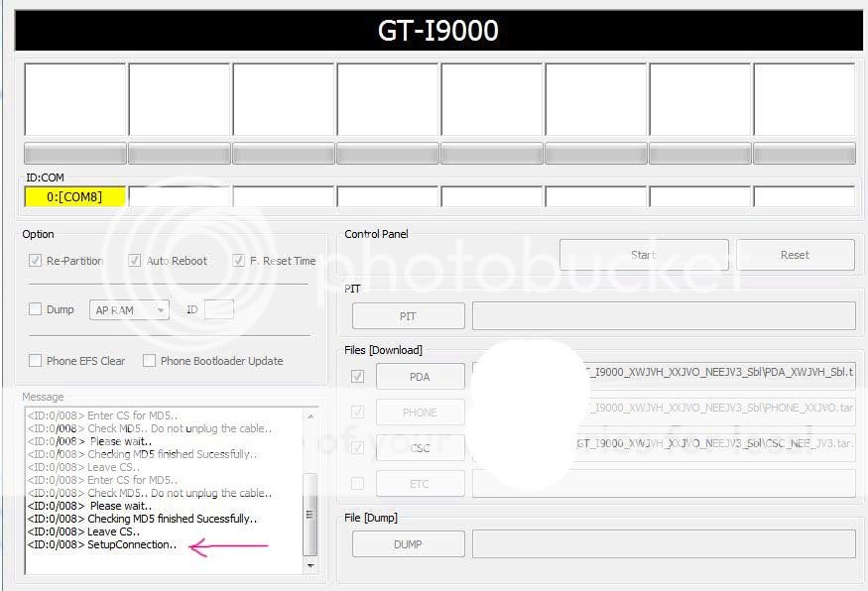The height and width of the screenshot is (591, 868).
Task: Click the PIT file path field
Action: click(x=663, y=316)
